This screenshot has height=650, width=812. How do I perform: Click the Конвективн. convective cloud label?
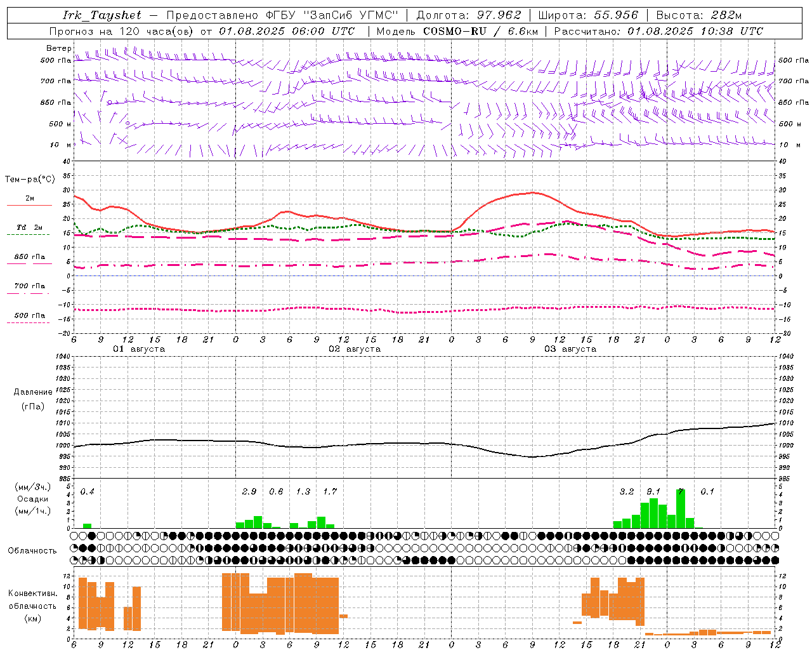[x=32, y=594]
